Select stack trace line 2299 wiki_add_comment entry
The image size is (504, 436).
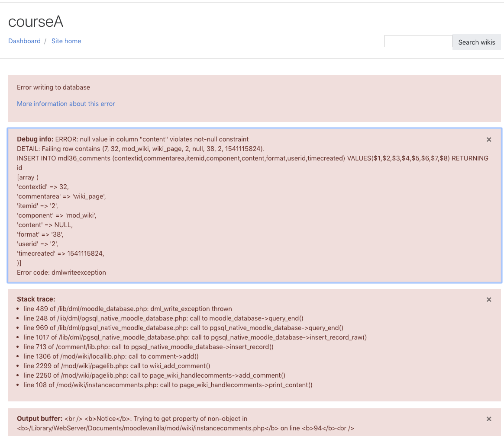(x=116, y=366)
